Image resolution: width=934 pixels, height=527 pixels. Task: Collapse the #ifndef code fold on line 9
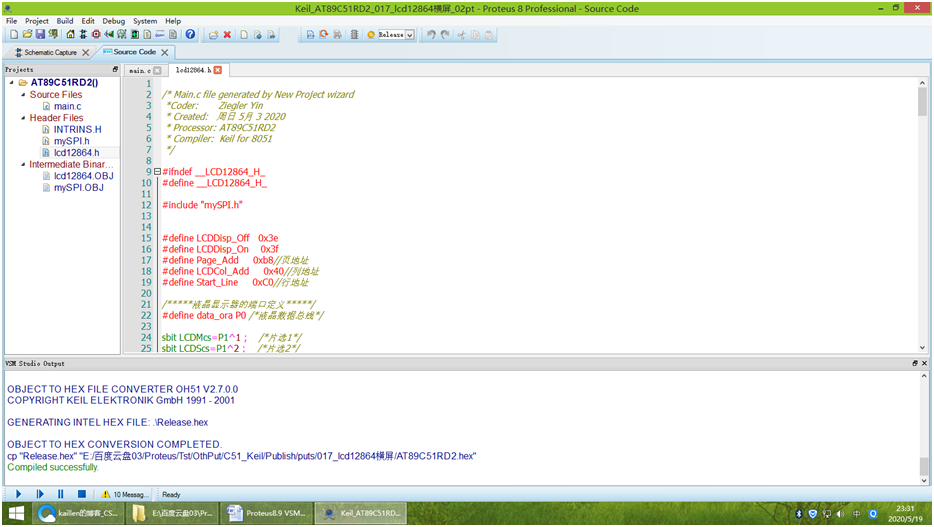tap(157, 171)
